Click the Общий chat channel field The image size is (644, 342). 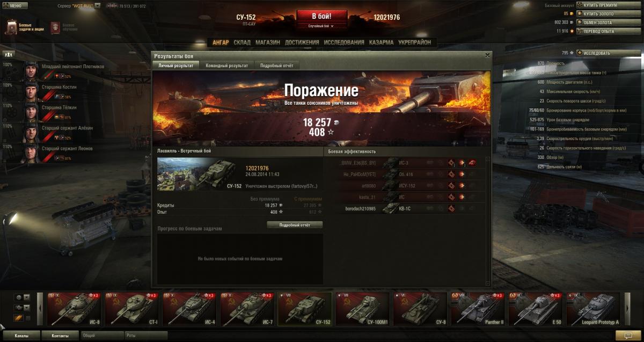101,336
